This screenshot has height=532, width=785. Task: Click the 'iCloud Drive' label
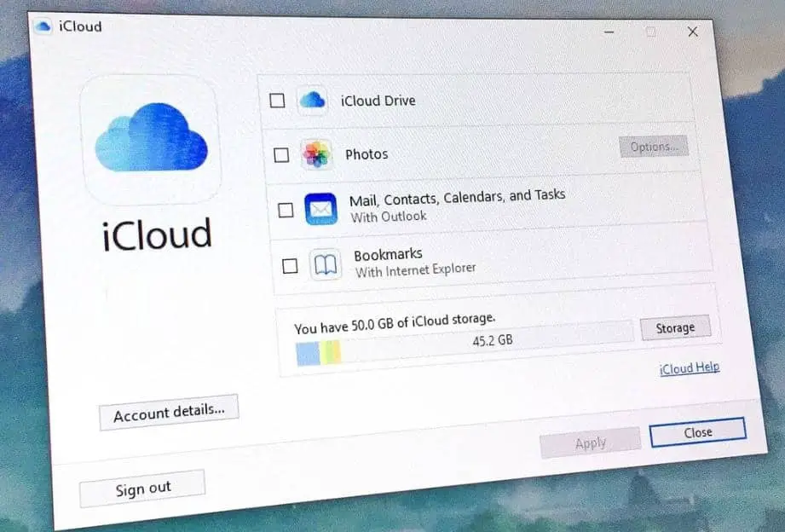(x=378, y=101)
